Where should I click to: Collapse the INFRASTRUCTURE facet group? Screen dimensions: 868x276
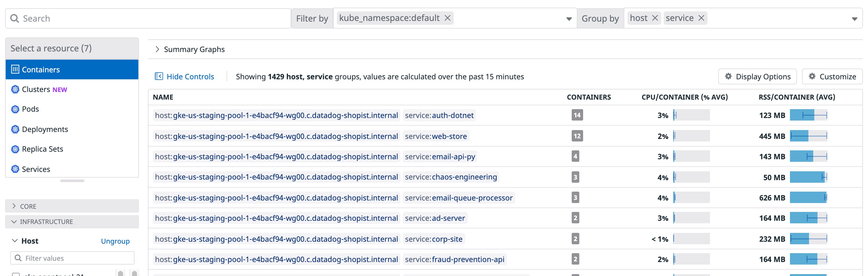click(x=72, y=221)
